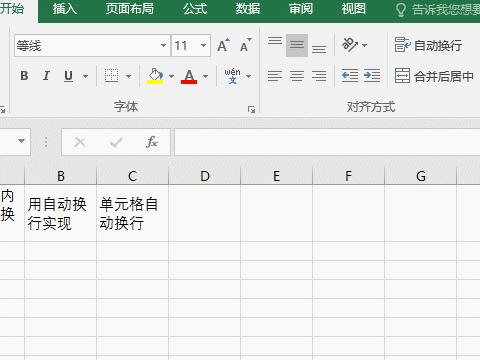Toggle middle vertical alignment
Screen dimensions: 480x360
(297, 45)
